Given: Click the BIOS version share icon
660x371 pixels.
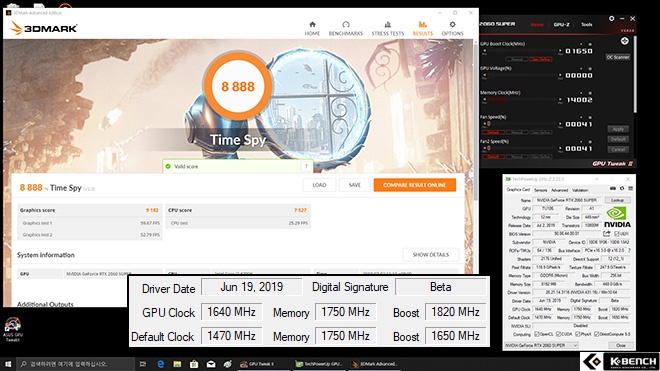Looking at the screenshot, I should pyautogui.click(x=607, y=233).
